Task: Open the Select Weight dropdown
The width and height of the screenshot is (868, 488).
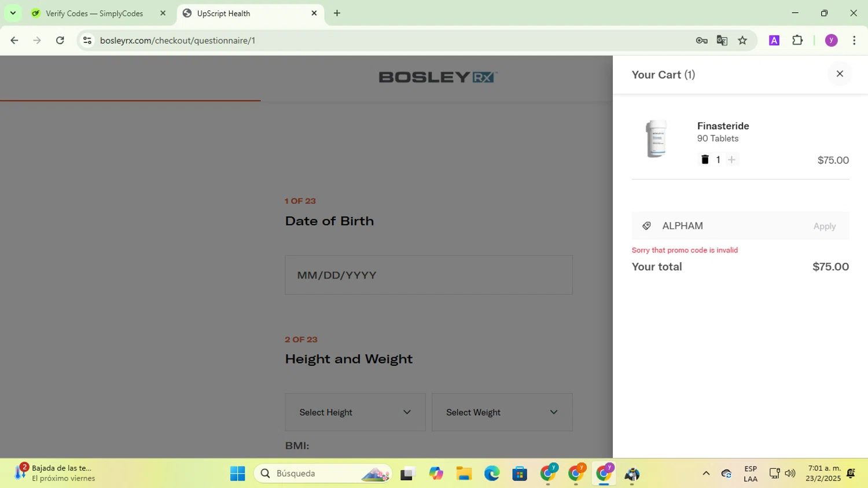Action: coord(502,412)
